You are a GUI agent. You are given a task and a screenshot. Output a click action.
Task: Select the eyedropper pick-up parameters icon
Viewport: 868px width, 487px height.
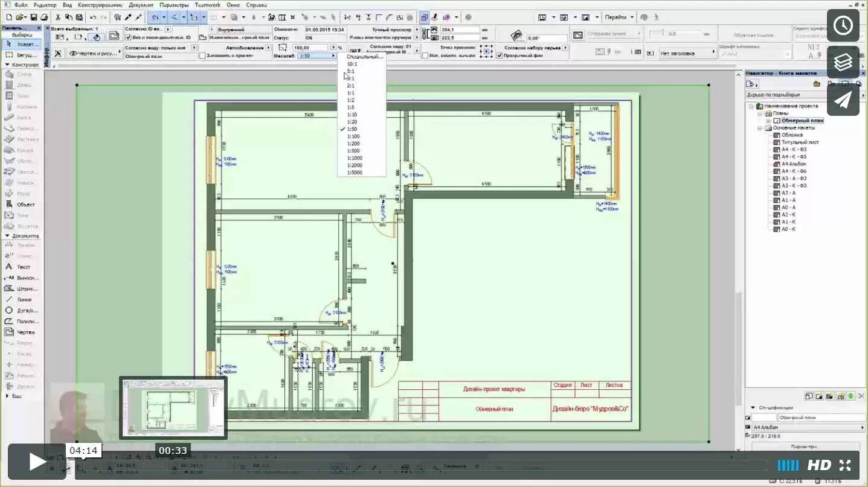coord(128,17)
